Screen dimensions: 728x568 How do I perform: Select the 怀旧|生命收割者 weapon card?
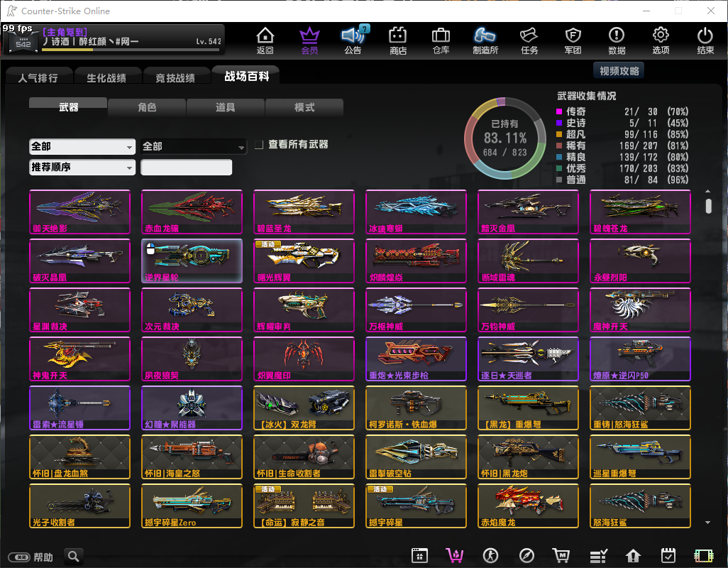click(304, 457)
